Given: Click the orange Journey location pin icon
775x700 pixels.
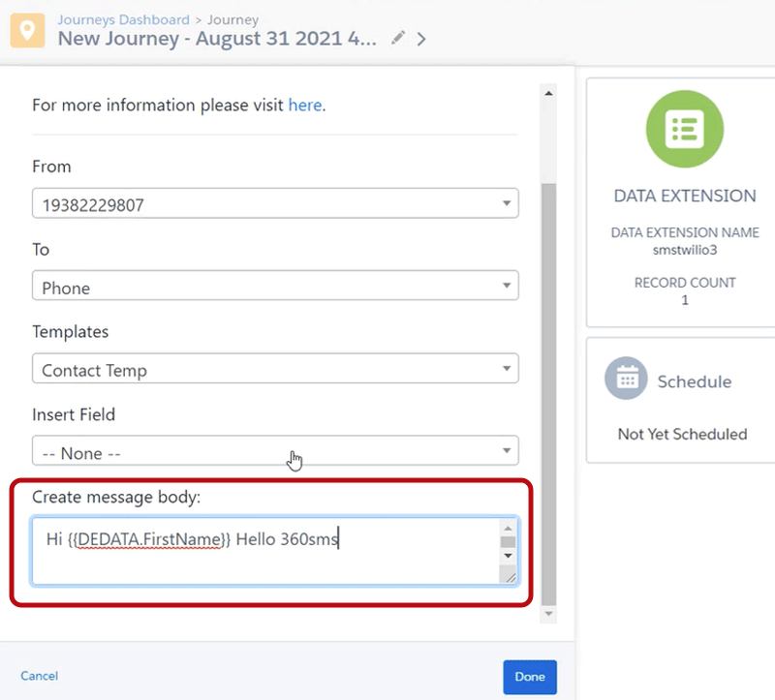Looking at the screenshot, I should pyautogui.click(x=28, y=29).
